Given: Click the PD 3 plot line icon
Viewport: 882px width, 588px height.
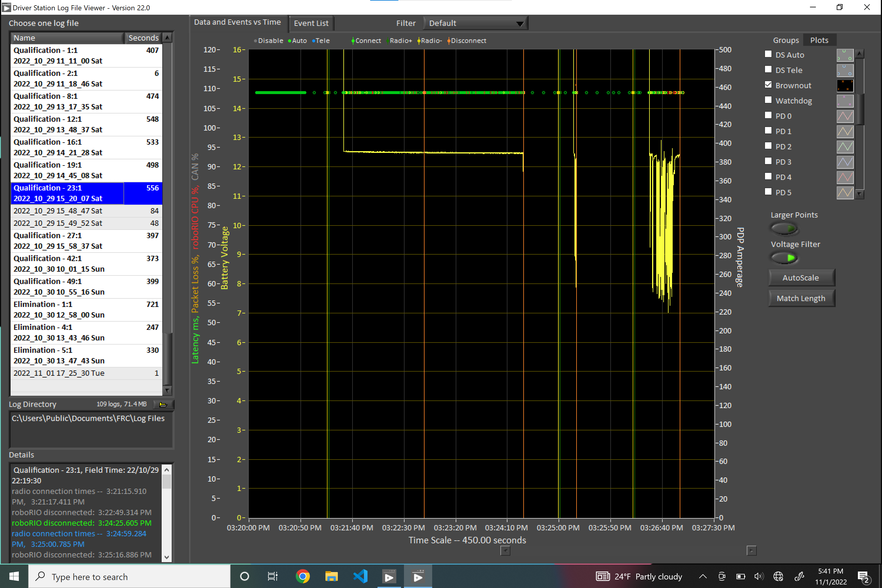Looking at the screenshot, I should [845, 162].
